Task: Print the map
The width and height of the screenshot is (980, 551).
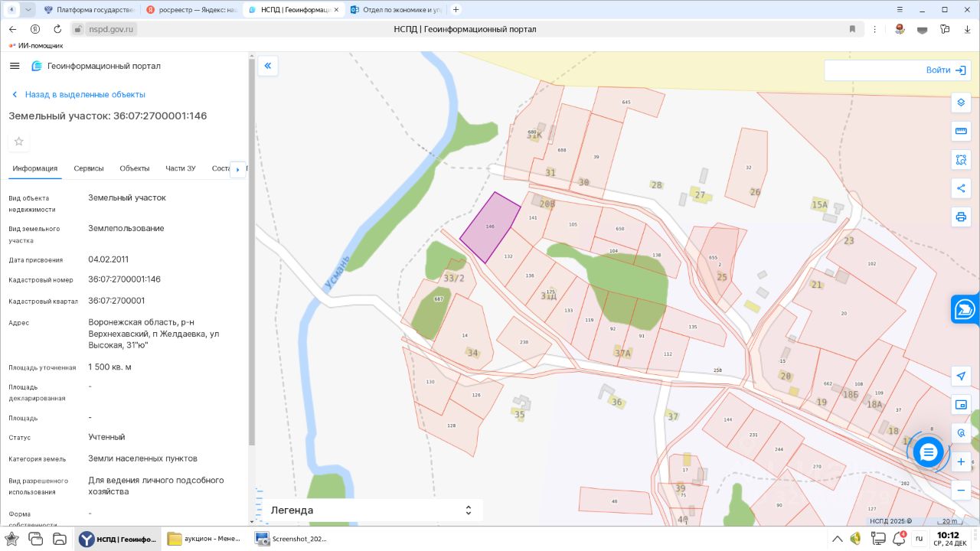Action: tap(961, 217)
